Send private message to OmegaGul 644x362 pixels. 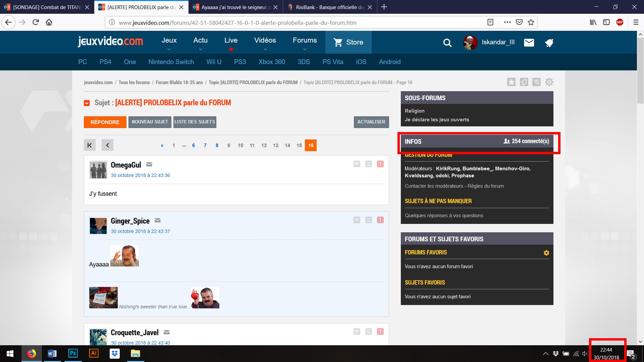click(x=149, y=164)
